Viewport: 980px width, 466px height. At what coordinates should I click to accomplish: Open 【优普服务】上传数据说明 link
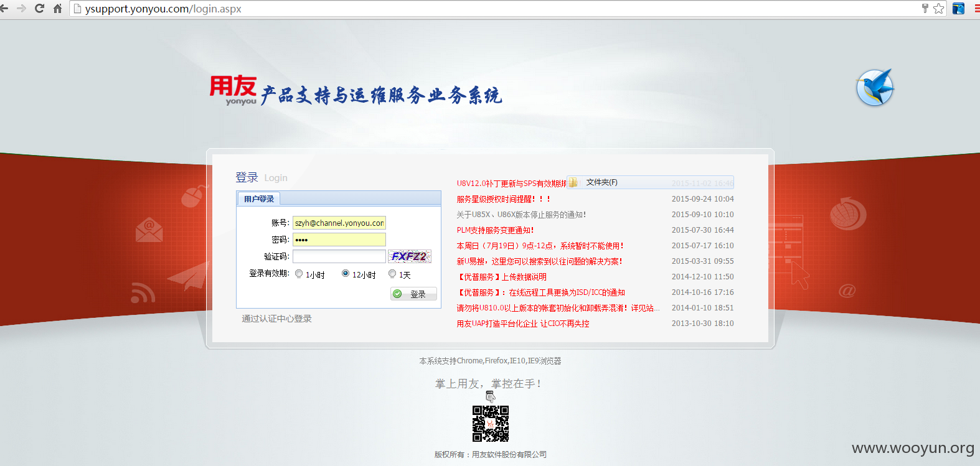502,277
